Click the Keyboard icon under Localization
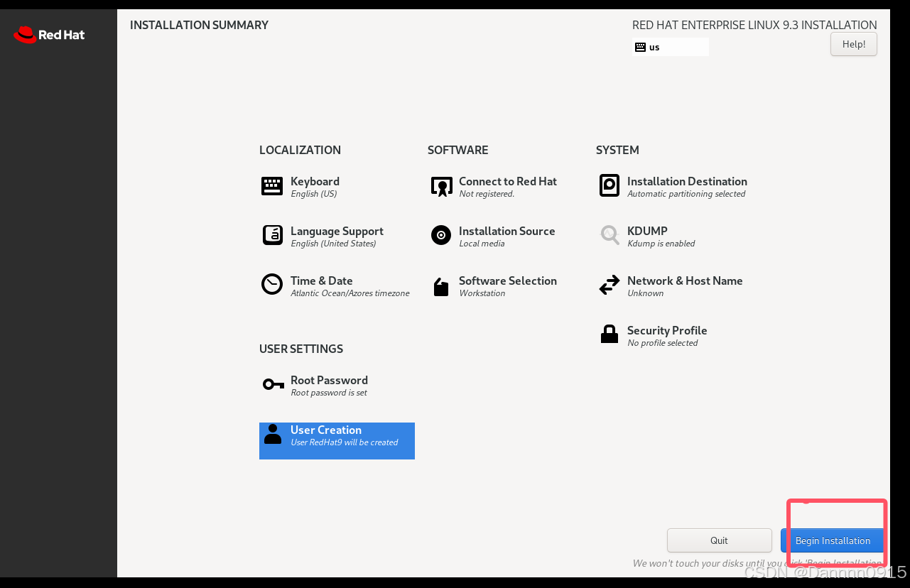This screenshot has width=910, height=588. (x=272, y=186)
